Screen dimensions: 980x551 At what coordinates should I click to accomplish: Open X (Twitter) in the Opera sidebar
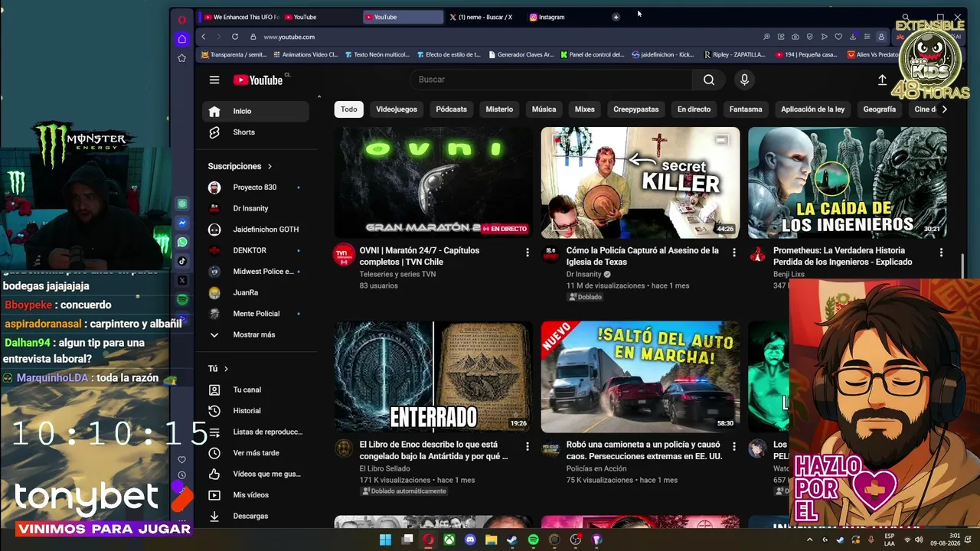coord(182,280)
